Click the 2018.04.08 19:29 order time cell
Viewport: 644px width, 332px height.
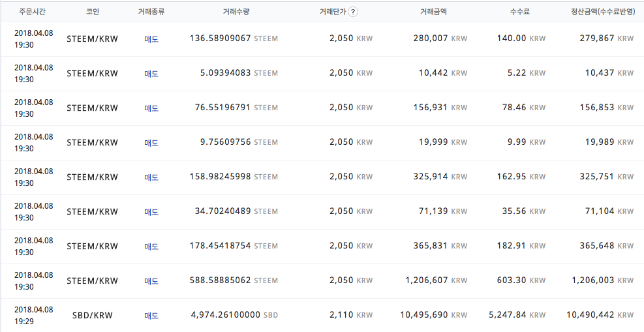click(33, 315)
